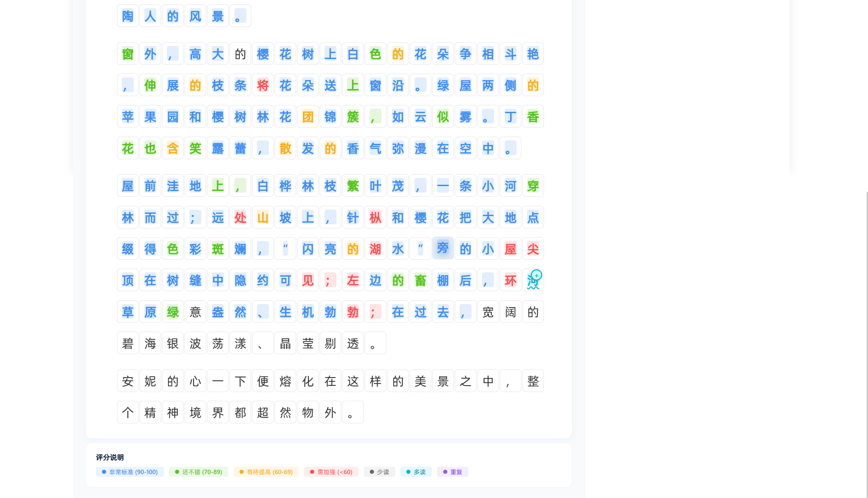
Task: Click the red 见 character tile
Action: tap(308, 280)
